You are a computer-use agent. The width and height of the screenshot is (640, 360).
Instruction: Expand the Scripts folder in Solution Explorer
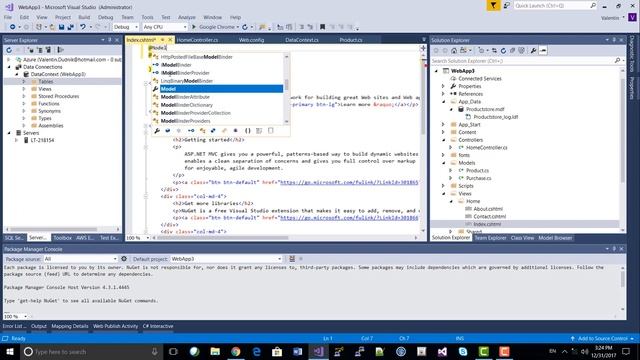pos(444,186)
